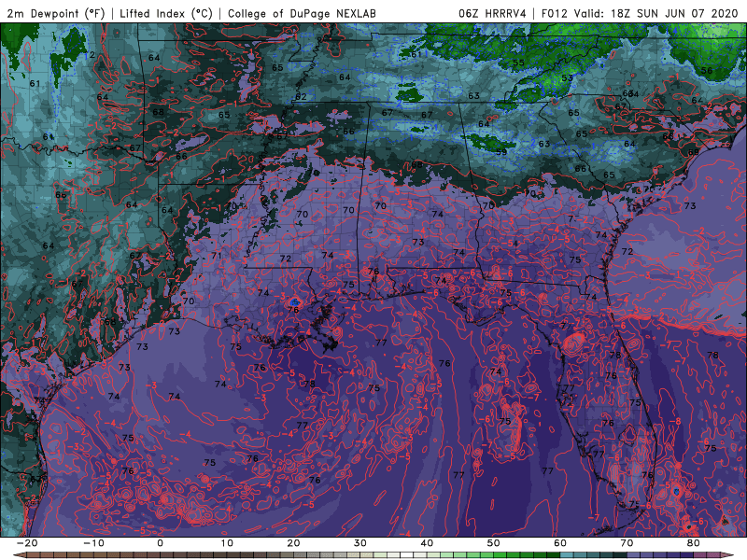Click the 80 label on the color scale

click(x=694, y=543)
